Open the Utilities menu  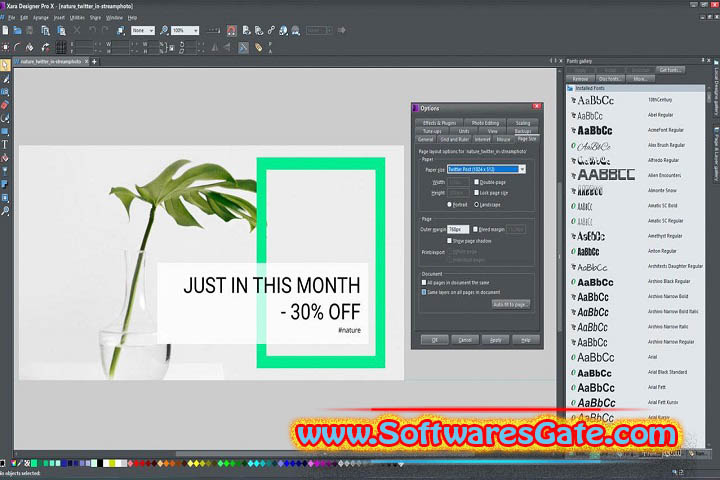[77, 17]
